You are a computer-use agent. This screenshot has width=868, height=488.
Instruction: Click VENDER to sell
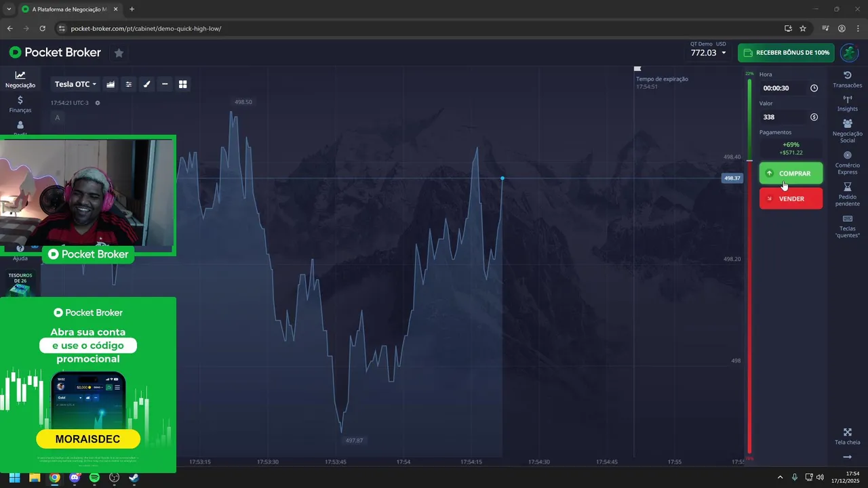pyautogui.click(x=791, y=199)
